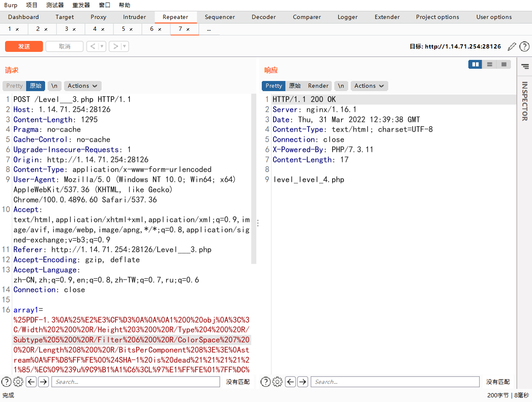Click the search field under the response panel

pos(395,382)
